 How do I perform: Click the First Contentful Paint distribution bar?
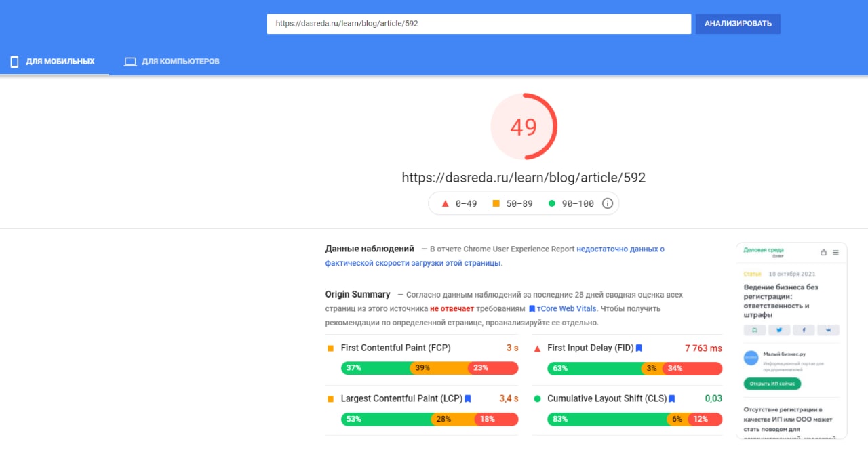tap(429, 368)
